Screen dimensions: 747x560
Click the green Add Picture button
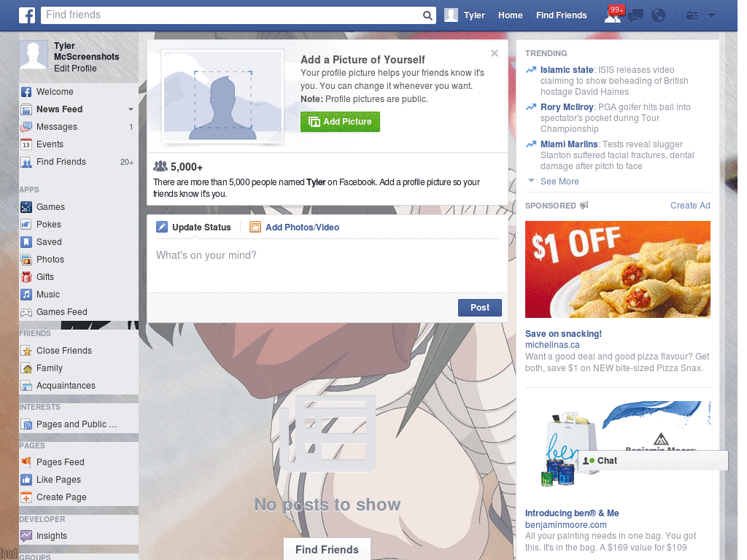point(340,122)
